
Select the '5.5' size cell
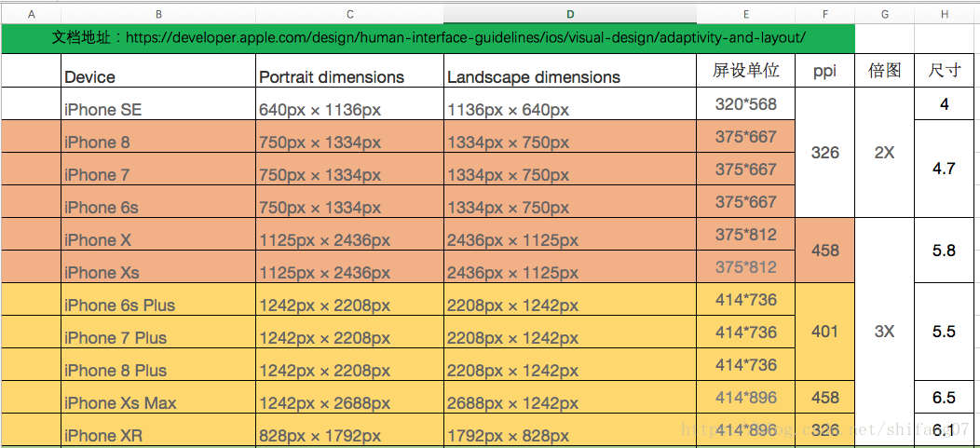pos(945,332)
